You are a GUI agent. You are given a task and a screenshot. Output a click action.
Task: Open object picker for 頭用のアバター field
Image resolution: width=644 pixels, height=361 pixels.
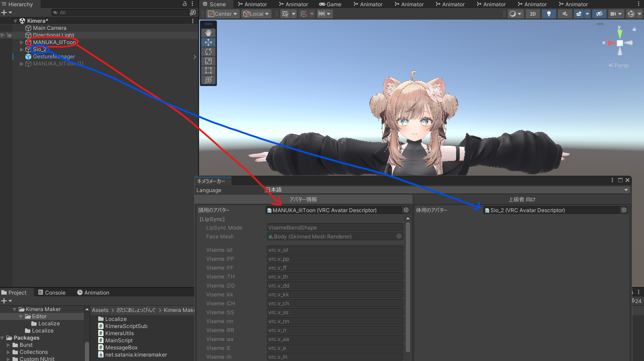tap(406, 210)
